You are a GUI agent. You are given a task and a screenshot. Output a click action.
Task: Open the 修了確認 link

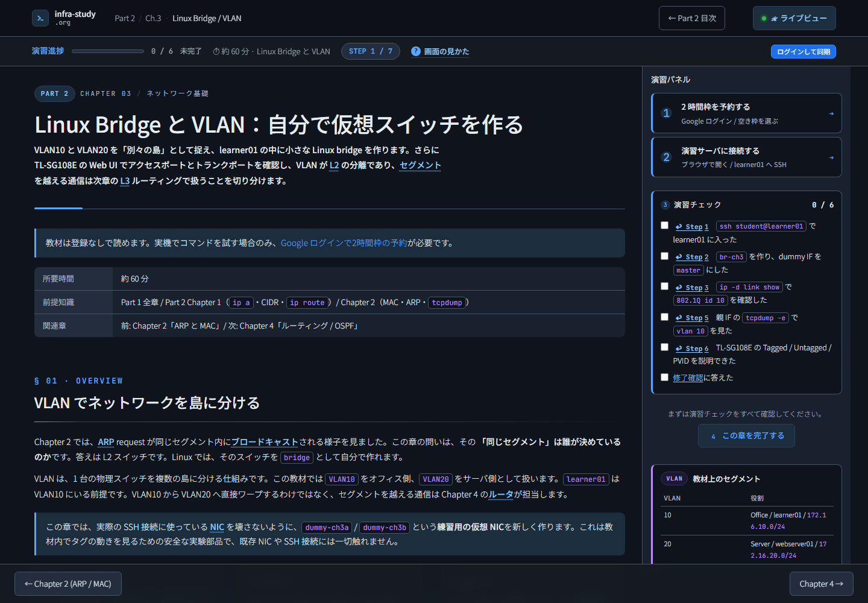(x=688, y=378)
